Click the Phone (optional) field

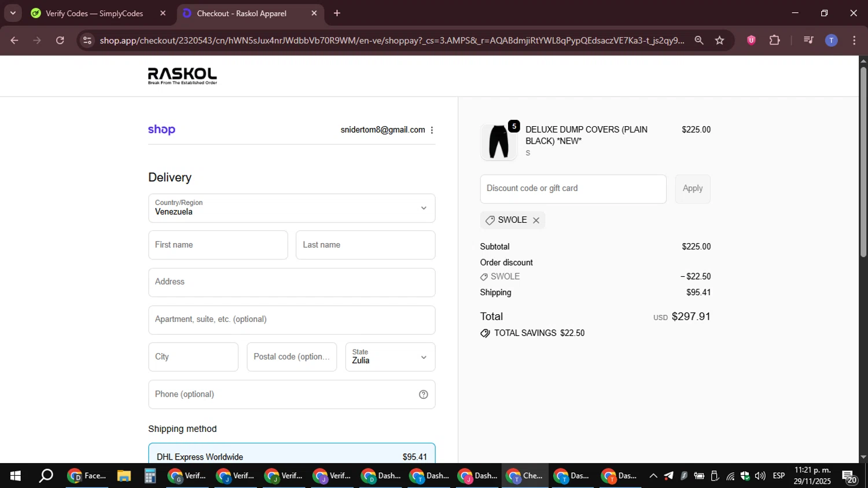point(292,394)
